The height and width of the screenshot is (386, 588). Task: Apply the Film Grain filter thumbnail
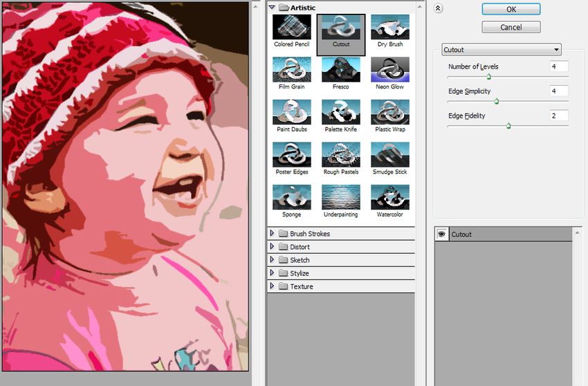coord(292,69)
